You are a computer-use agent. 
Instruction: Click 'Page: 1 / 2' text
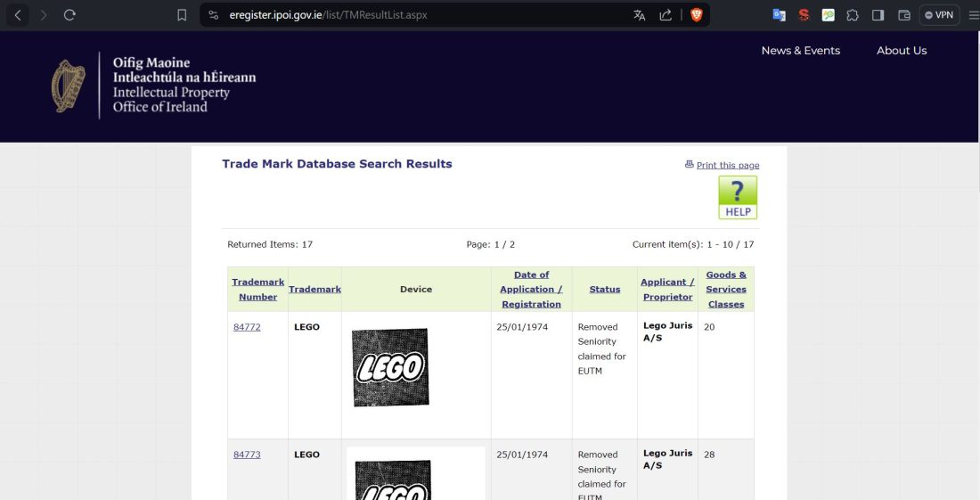[491, 244]
